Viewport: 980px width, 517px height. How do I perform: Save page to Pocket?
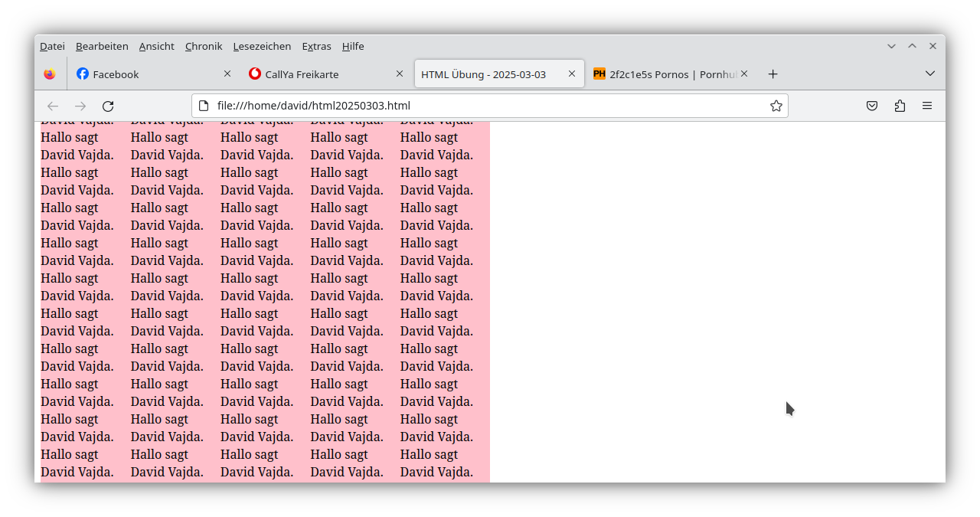click(x=872, y=106)
